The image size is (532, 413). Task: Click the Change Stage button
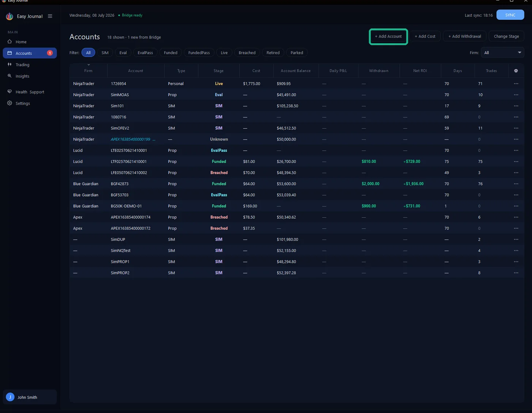[506, 37]
